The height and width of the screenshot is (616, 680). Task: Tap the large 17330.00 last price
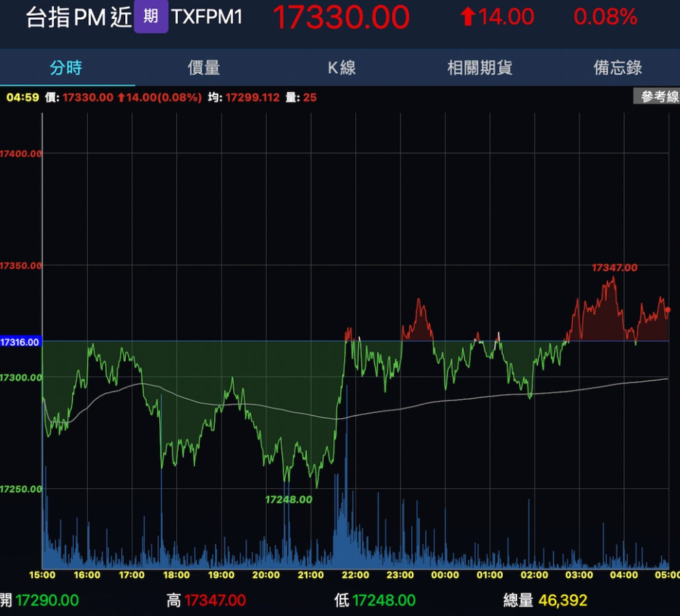coord(341,18)
